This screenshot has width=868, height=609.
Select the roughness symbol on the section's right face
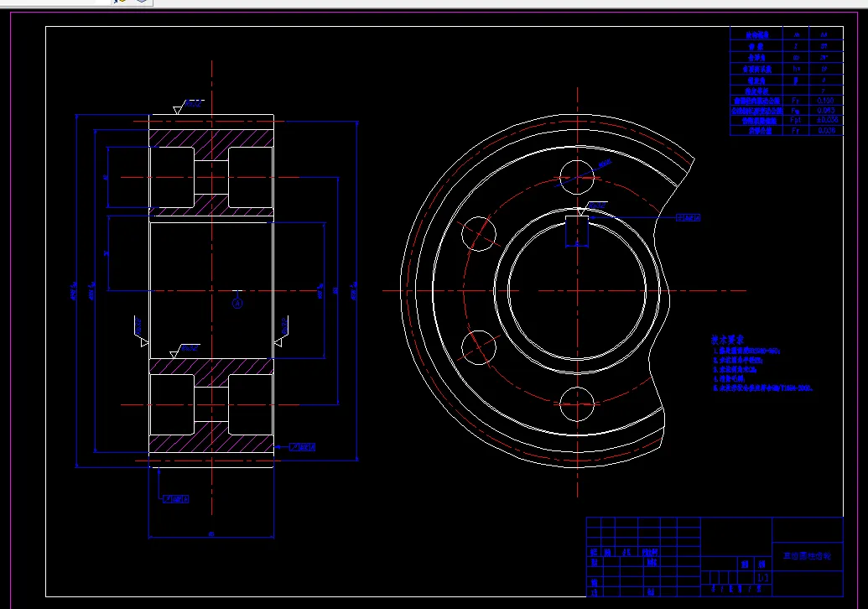pyautogui.click(x=281, y=331)
